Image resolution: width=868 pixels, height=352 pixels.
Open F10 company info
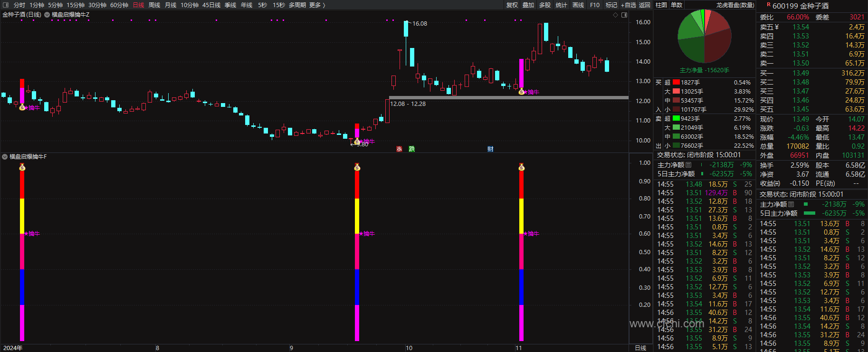pos(595,5)
